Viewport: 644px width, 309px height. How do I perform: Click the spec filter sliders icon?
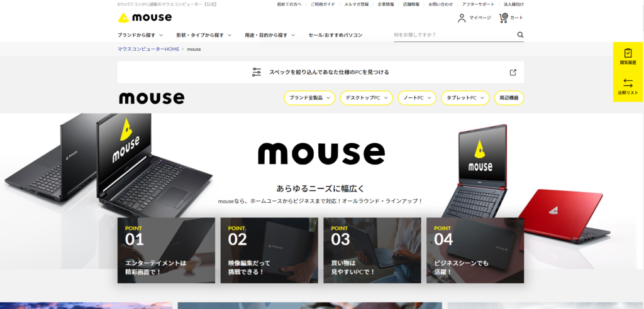click(257, 72)
